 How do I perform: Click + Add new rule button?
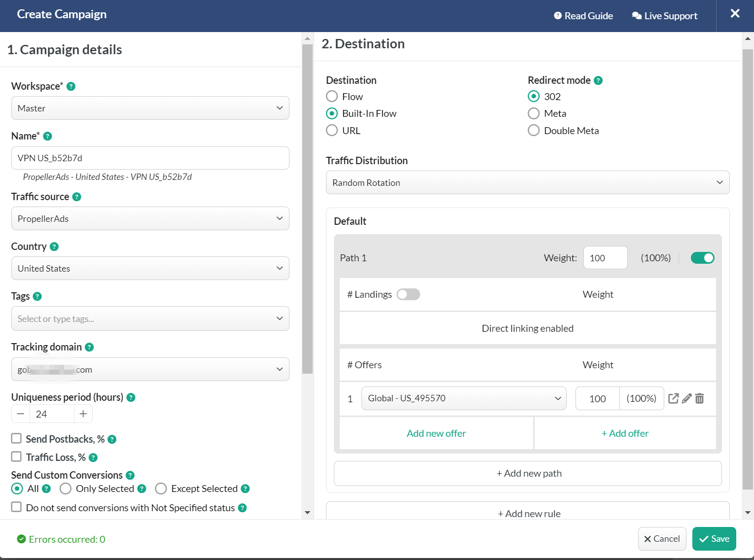point(528,511)
